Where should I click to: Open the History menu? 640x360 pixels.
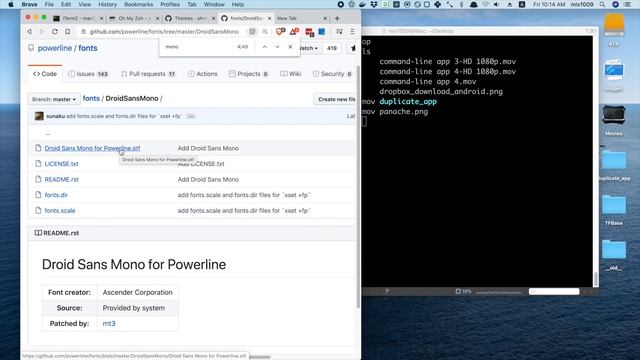[x=107, y=4]
